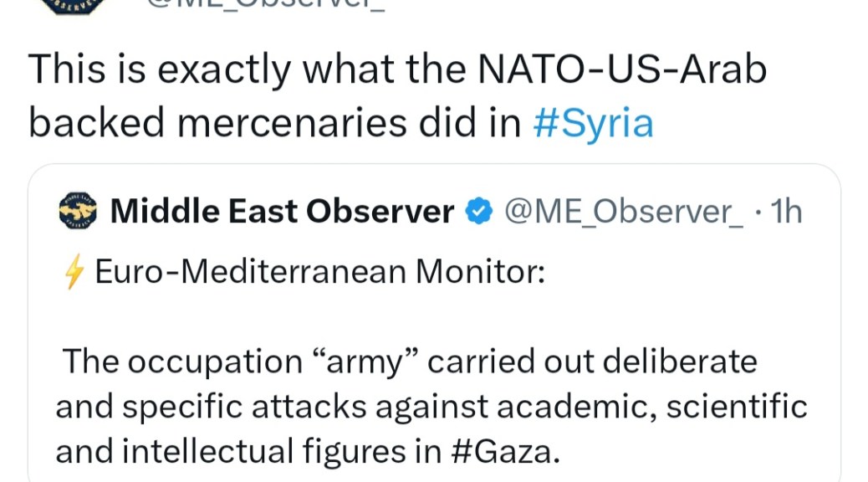Click 'NATO-US-Arab' in the tweet text

[x=620, y=71]
